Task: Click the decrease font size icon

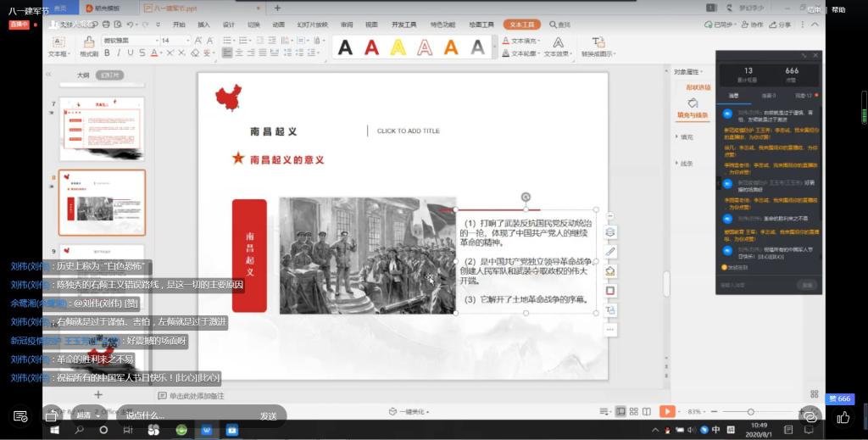Action: click(x=210, y=41)
